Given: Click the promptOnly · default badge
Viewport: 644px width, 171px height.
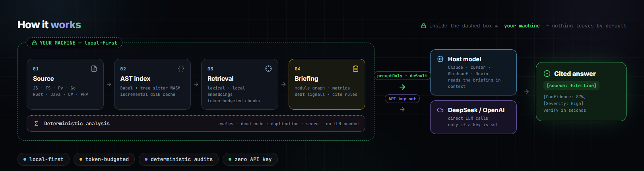Looking at the screenshot, I should tap(402, 76).
